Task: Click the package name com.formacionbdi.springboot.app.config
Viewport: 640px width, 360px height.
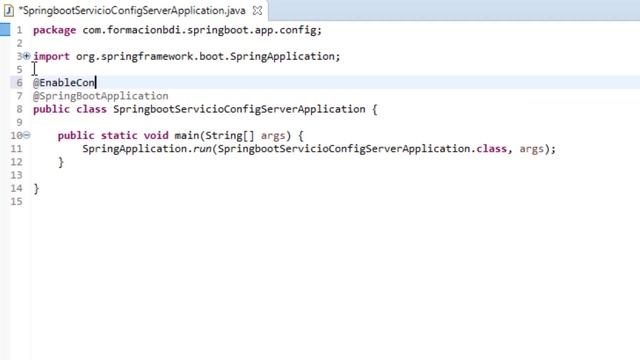Action: 199,30
